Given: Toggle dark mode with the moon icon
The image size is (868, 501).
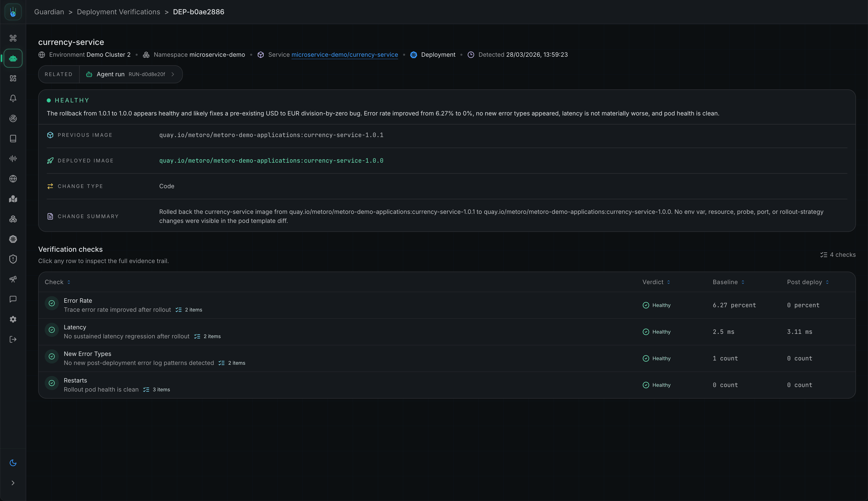Looking at the screenshot, I should click(x=13, y=462).
